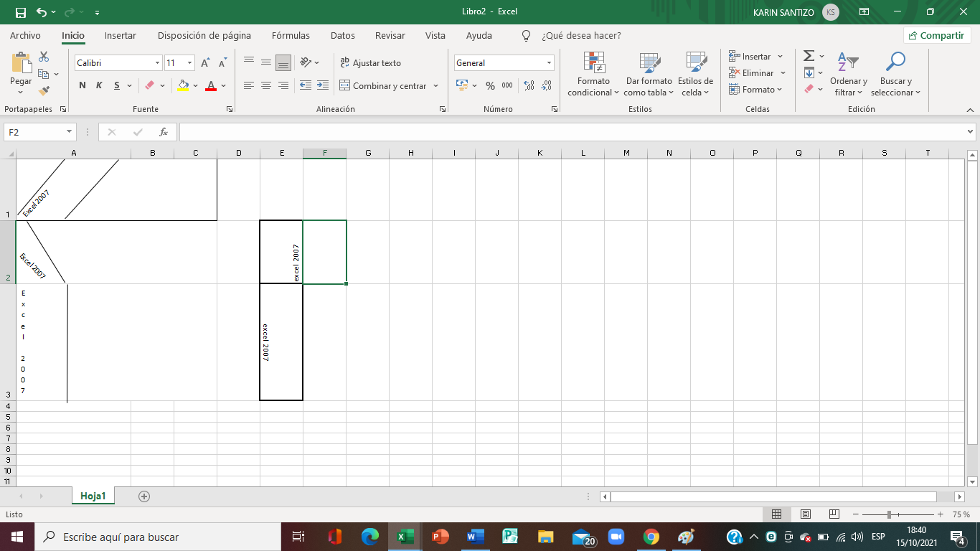Increase font size with the large A icon
Image resolution: width=980 pixels, height=551 pixels.
(x=205, y=63)
